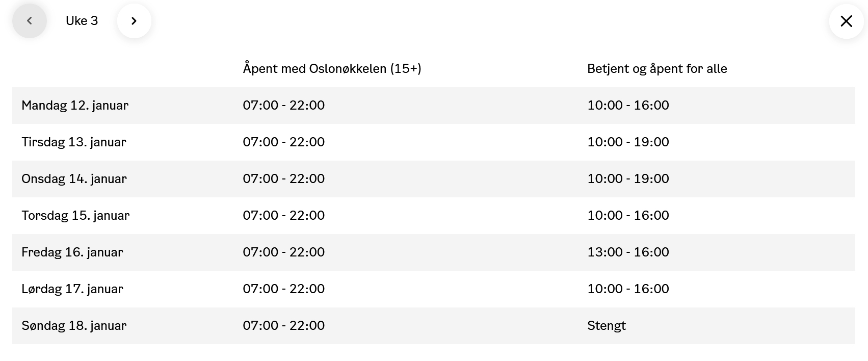Click Saturday's staffed hours 10:00 - 16:00

click(628, 289)
